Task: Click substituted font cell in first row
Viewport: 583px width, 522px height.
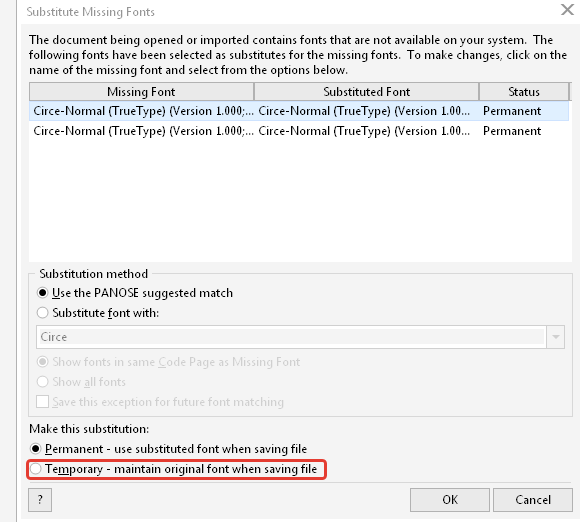Action: click(x=364, y=111)
